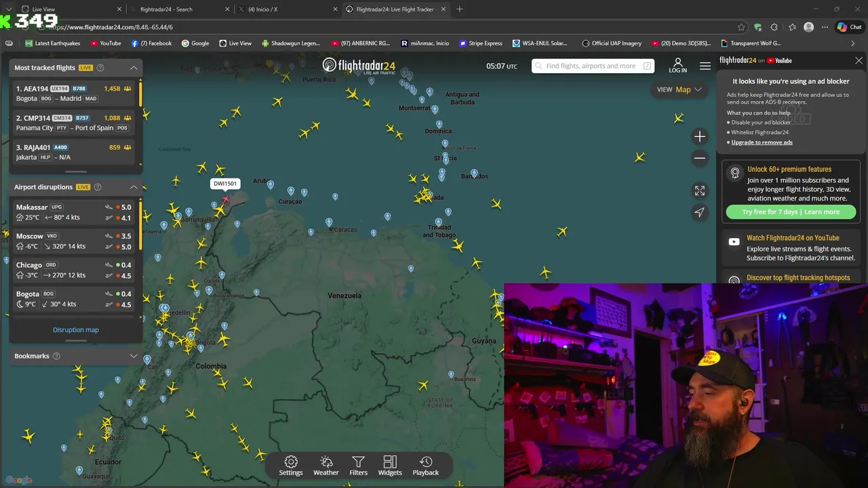This screenshot has height=488, width=868.
Task: Open the Transparent Wolf bookmark
Action: click(750, 43)
